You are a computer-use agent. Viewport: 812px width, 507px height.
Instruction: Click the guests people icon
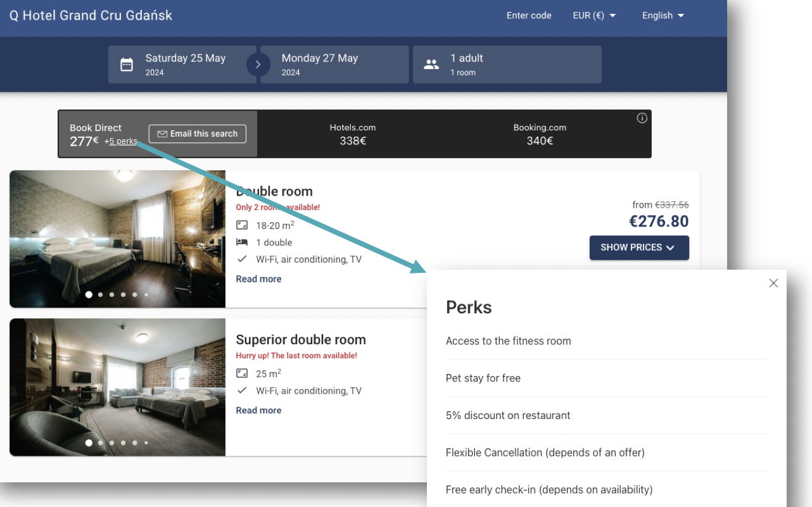[431, 65]
